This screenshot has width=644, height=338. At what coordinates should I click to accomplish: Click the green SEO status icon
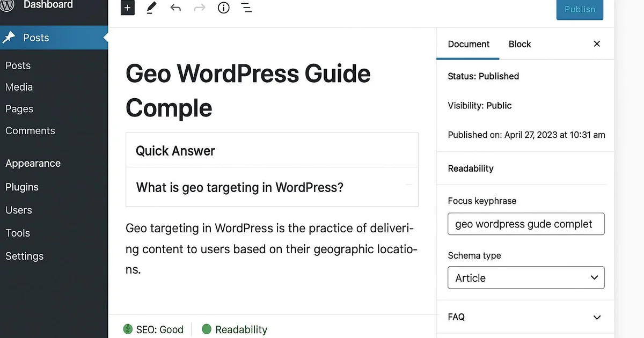(x=128, y=329)
